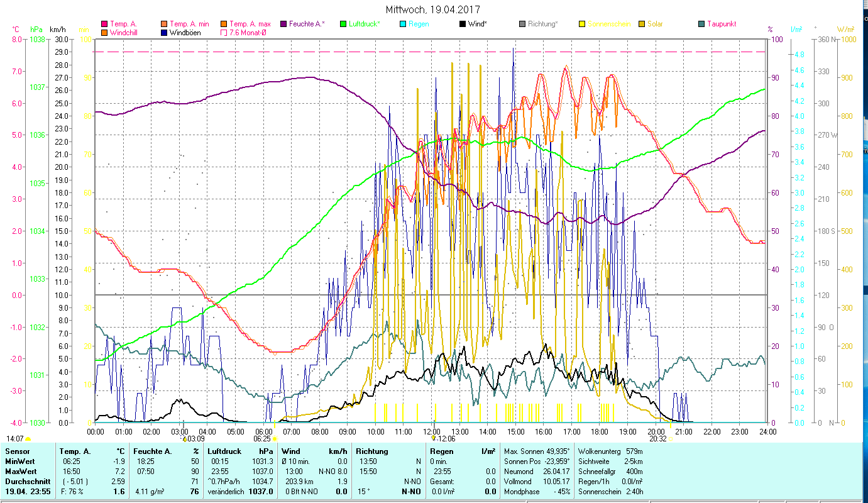This screenshot has height=503, width=868.
Task: Click the max temperature value 7.2
Action: (x=121, y=472)
